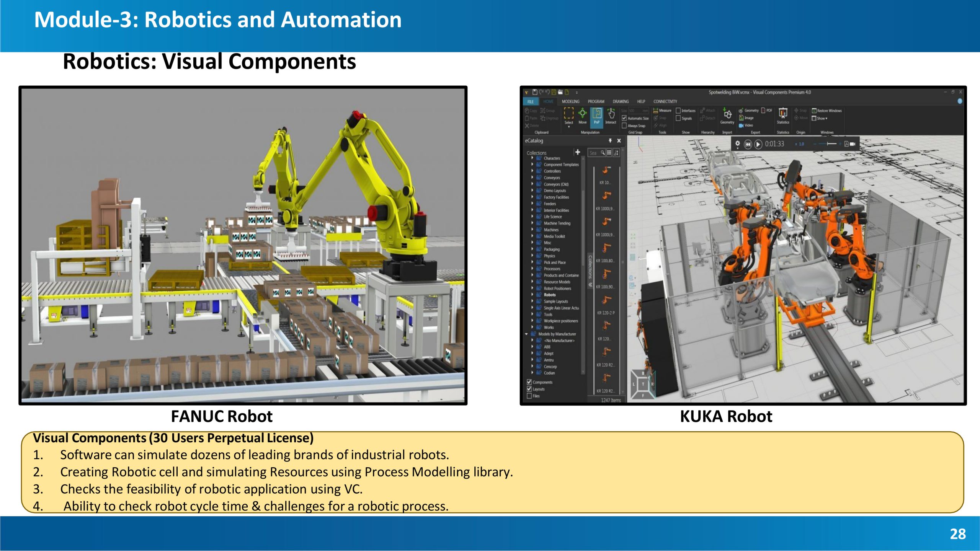Viewport: 980px width, 551px height.
Task: Expand the ABB manufacturer node
Action: pos(532,347)
